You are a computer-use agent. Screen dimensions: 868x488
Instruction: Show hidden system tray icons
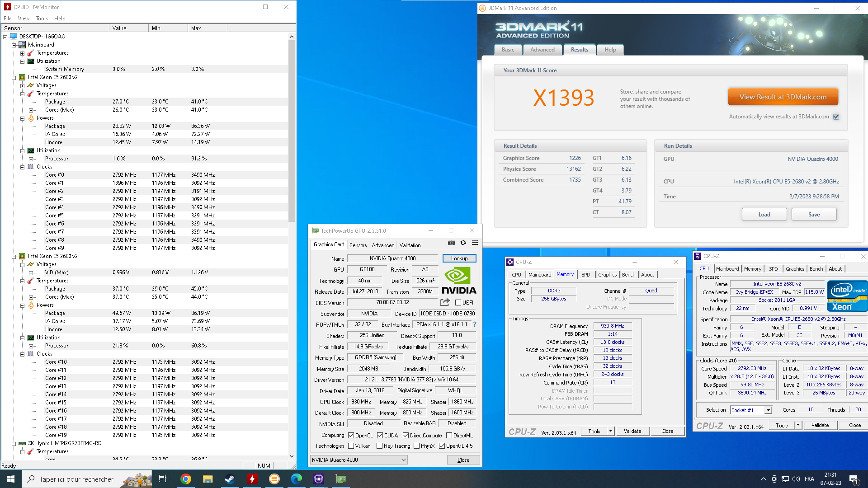(x=764, y=479)
